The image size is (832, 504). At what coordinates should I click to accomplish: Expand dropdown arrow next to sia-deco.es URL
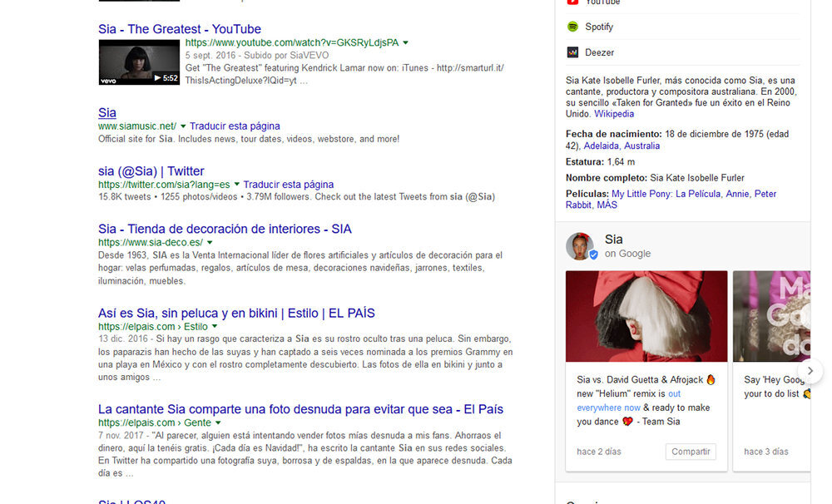pos(210,243)
